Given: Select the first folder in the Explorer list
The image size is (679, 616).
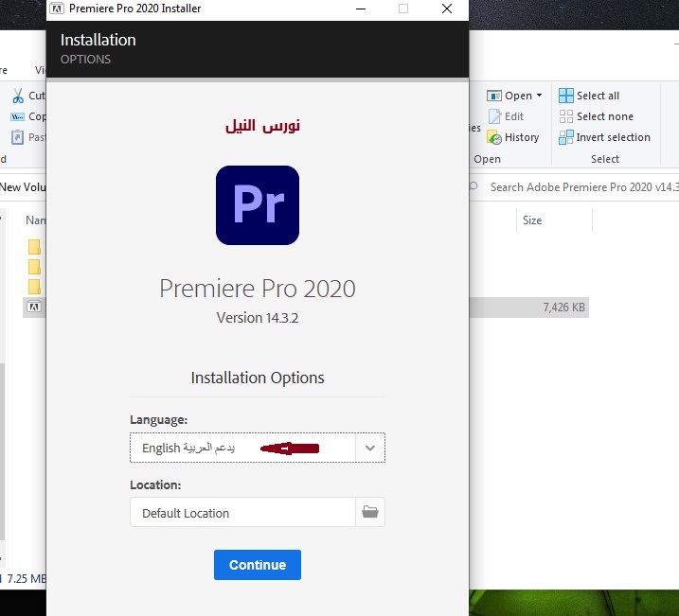Looking at the screenshot, I should point(34,247).
